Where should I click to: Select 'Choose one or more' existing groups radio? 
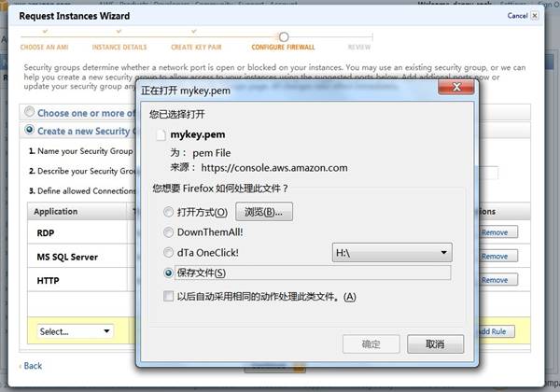(30, 111)
